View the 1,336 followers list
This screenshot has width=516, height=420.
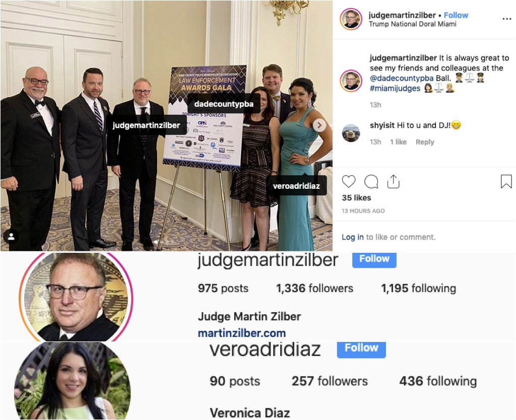click(x=314, y=289)
